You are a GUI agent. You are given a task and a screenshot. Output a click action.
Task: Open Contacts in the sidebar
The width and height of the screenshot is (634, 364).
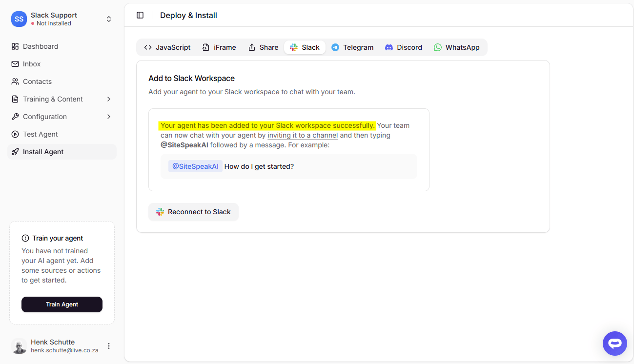(62, 81)
